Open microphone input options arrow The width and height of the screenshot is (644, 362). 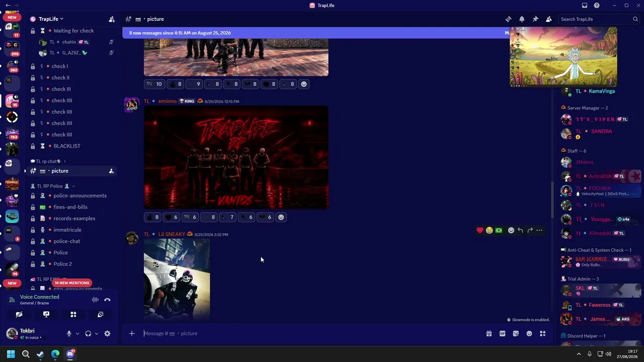(x=77, y=333)
